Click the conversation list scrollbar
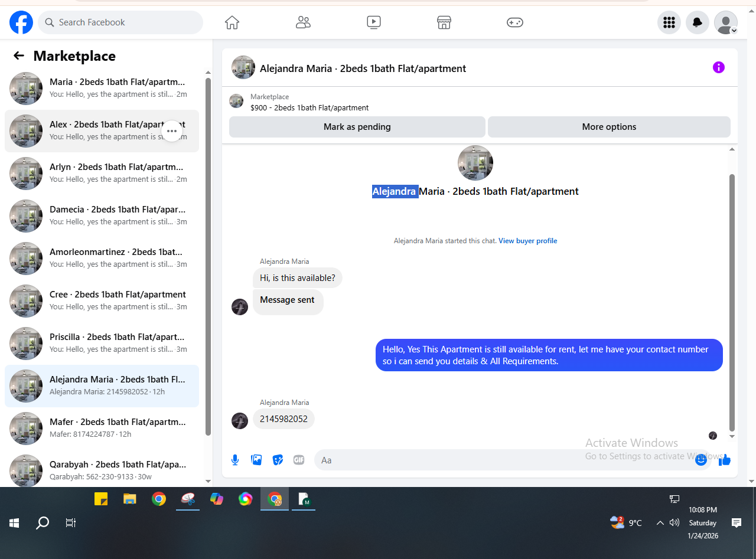The width and height of the screenshot is (756, 559). [x=208, y=257]
